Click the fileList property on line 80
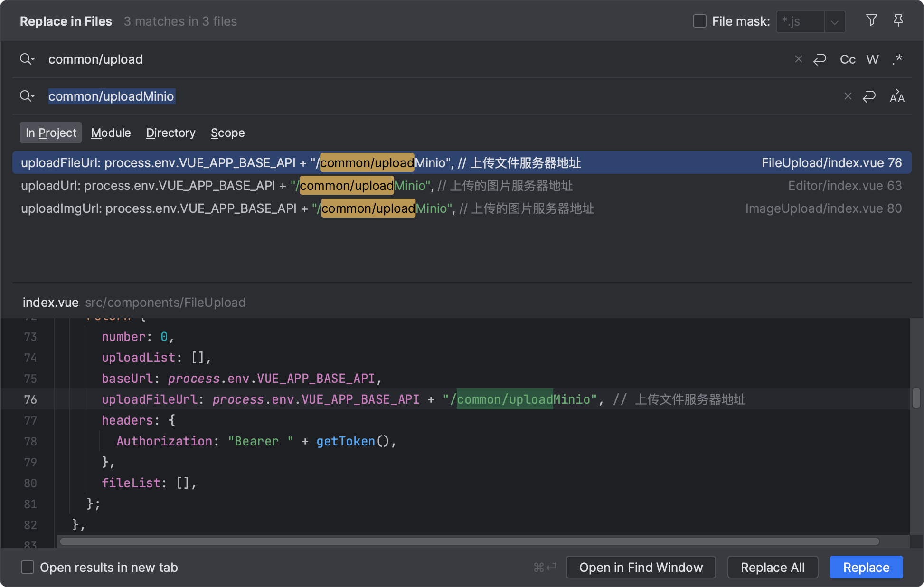The height and width of the screenshot is (587, 924). coord(131,483)
